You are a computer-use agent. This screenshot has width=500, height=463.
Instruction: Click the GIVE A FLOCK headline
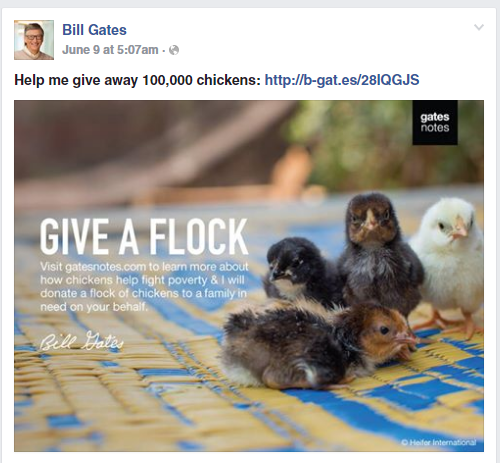point(144,237)
